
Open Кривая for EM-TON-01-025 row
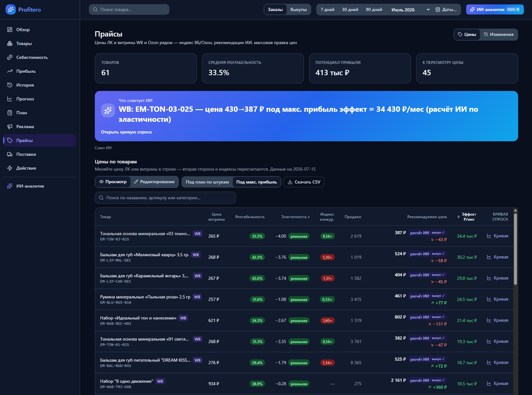498,341
